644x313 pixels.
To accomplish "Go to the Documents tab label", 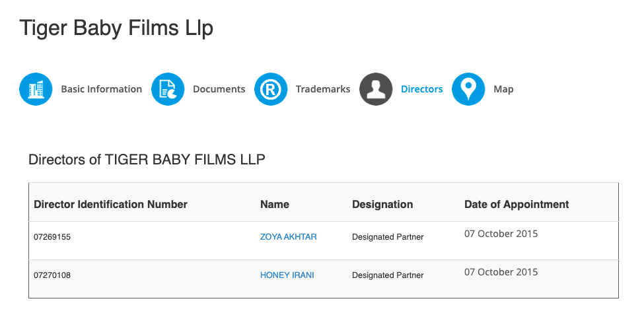I will 219,89.
